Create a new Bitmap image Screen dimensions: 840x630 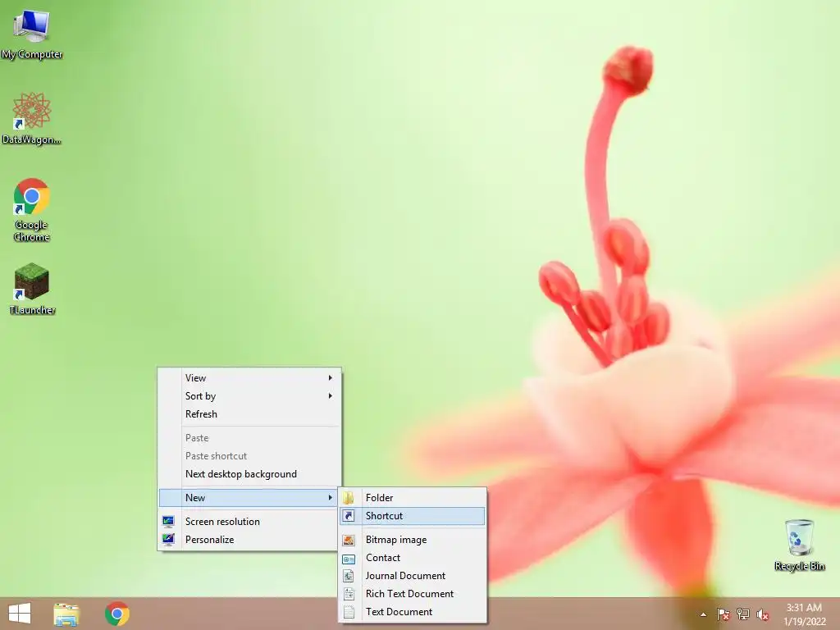(413, 540)
